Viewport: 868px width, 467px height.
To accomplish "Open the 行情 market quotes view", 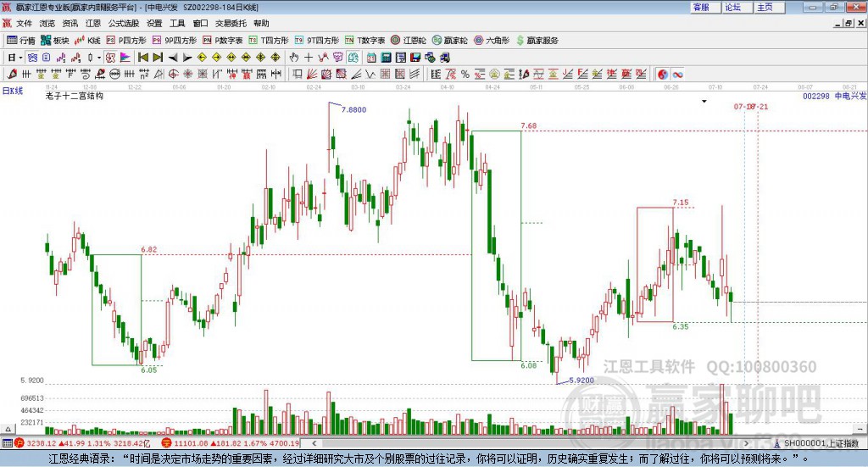I will 20,41.
